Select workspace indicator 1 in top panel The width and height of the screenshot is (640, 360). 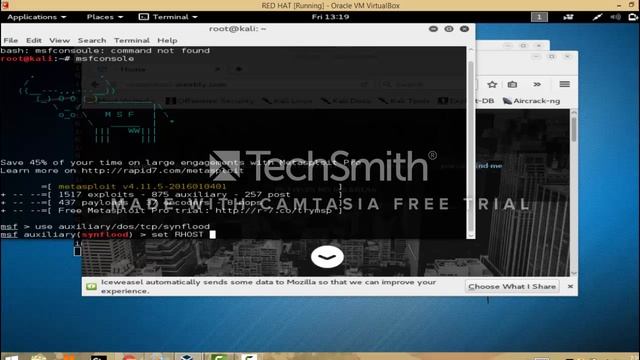[x=539, y=17]
